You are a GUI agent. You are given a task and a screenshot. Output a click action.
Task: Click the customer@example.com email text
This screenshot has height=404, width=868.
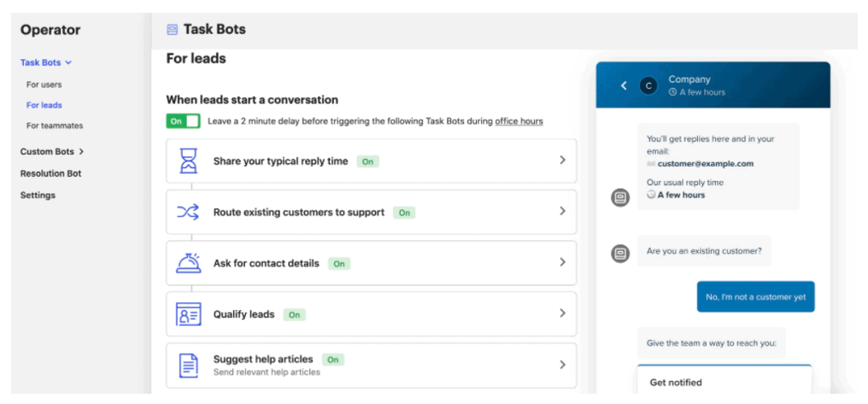pyautogui.click(x=706, y=164)
